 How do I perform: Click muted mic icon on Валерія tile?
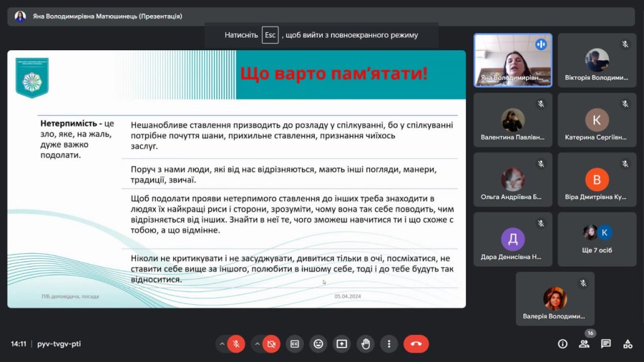tap(583, 283)
